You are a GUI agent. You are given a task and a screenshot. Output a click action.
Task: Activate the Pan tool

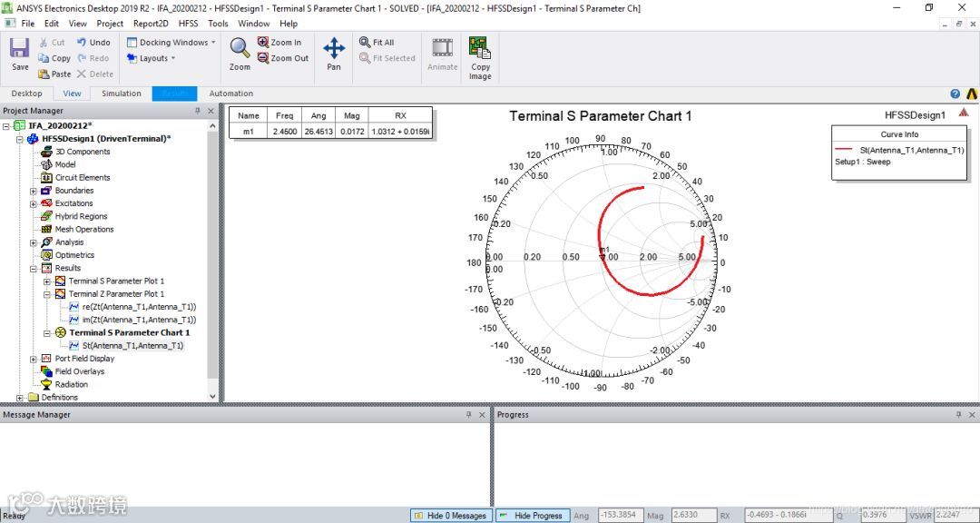[x=334, y=54]
